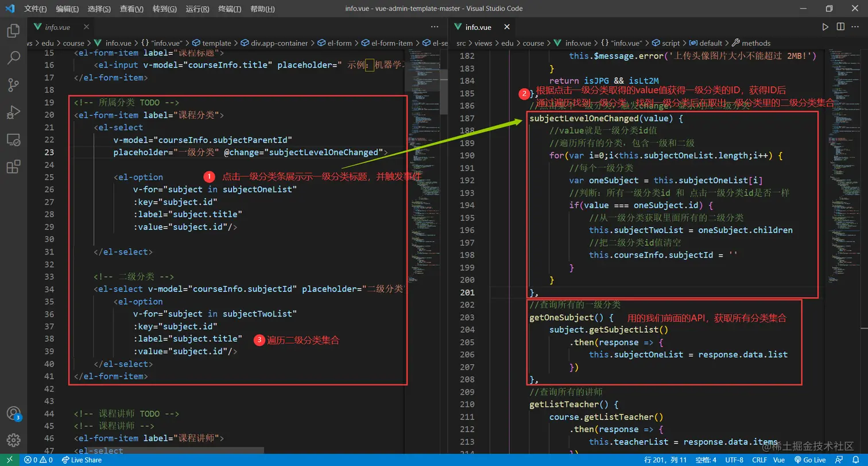868x466 pixels.
Task: Click Go Live in the status bar
Action: (x=809, y=460)
